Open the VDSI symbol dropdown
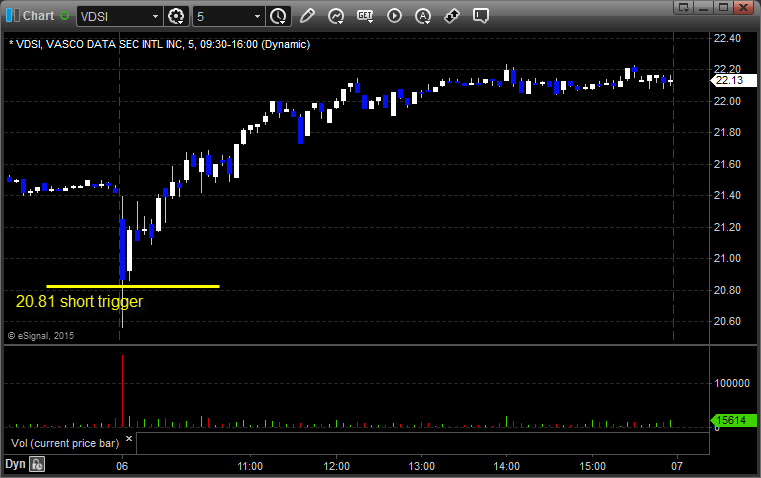761x478 pixels. click(155, 16)
